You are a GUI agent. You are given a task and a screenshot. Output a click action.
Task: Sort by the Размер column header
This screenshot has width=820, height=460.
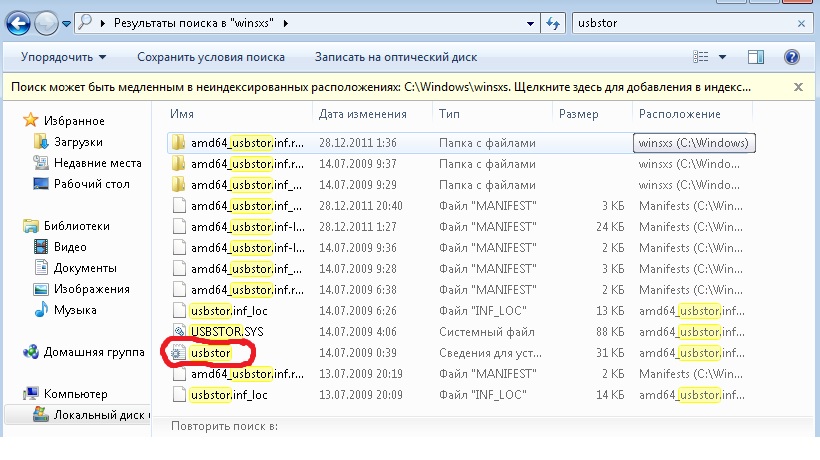click(x=578, y=114)
